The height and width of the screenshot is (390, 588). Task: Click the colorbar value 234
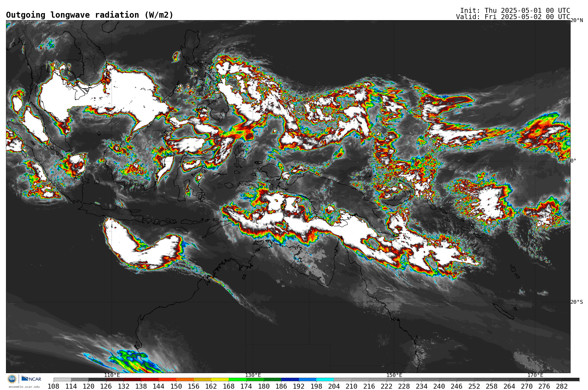(x=421, y=386)
